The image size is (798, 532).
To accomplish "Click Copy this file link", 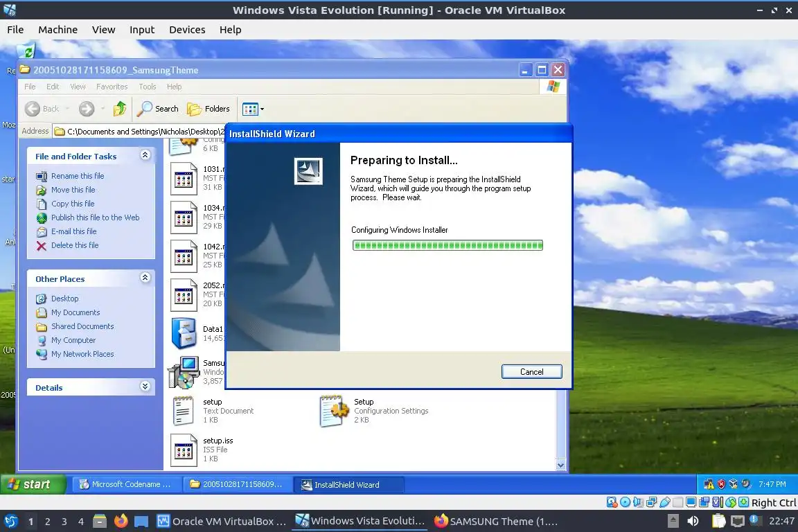I will tap(73, 204).
